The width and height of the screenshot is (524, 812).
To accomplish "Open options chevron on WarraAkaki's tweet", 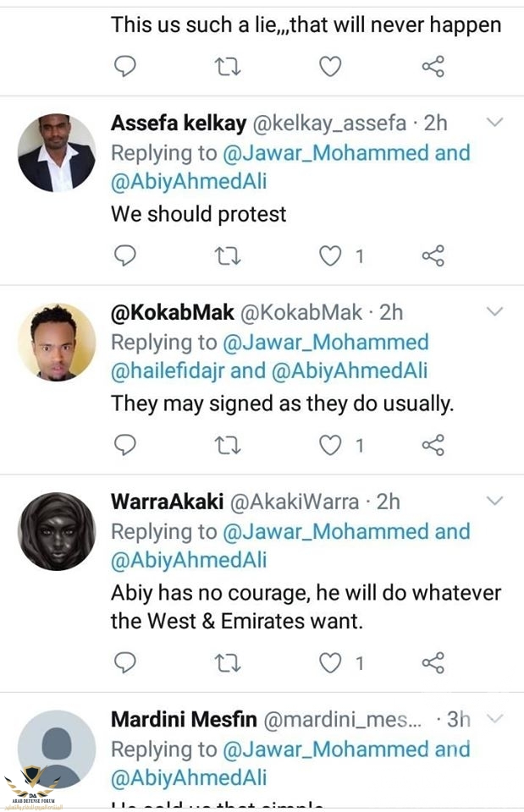I will coord(495,502).
